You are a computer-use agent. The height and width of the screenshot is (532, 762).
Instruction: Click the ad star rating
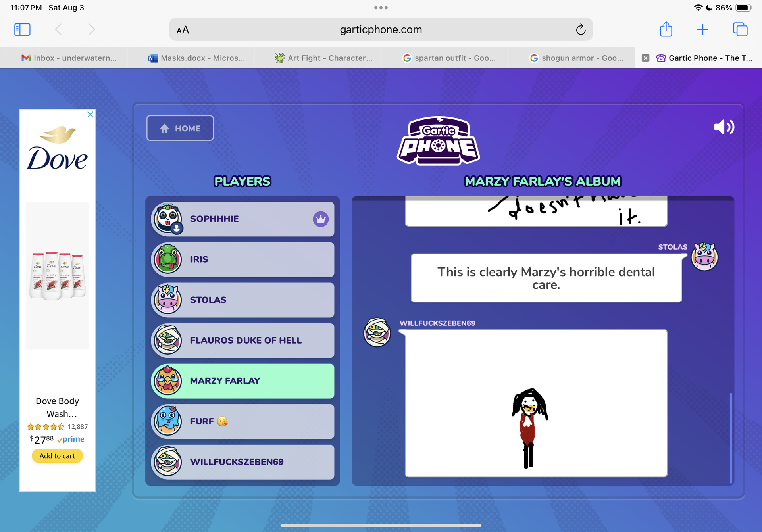click(x=46, y=427)
